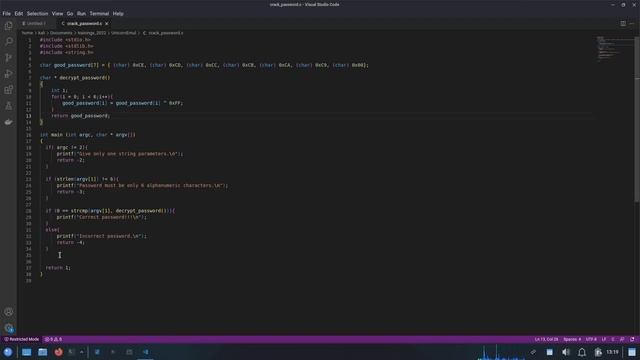Screen dimensions: 640x360
Task: Open the Run menu
Action: click(81, 13)
